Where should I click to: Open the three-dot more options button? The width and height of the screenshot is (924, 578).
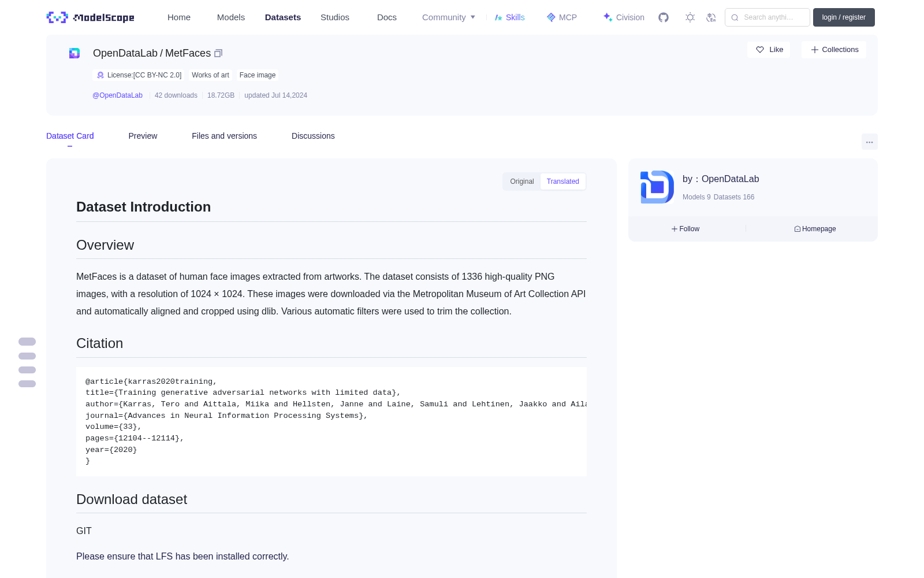point(869,142)
